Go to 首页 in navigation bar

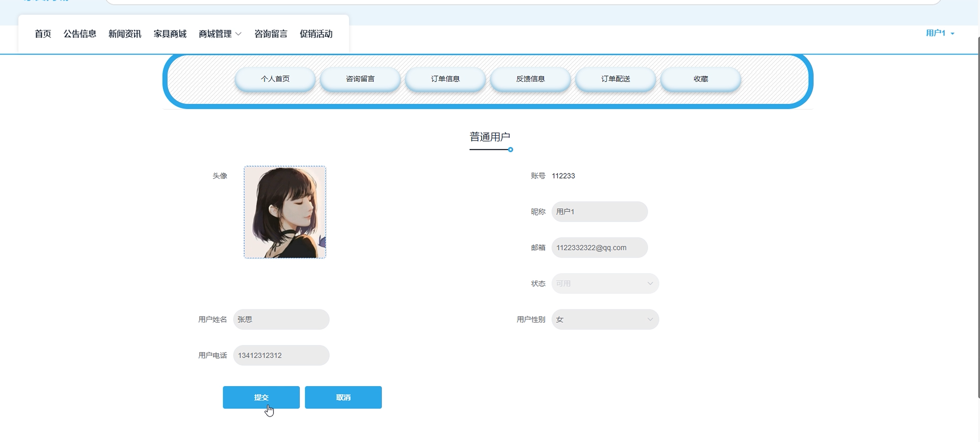(43, 34)
